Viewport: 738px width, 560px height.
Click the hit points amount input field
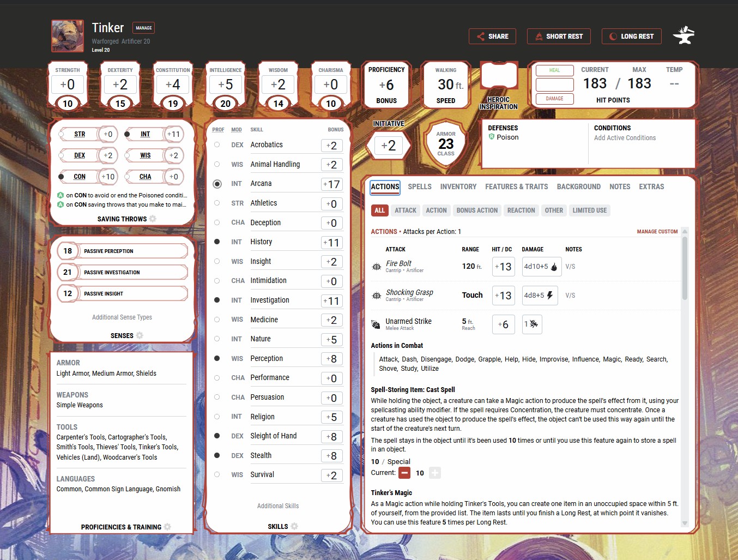554,85
